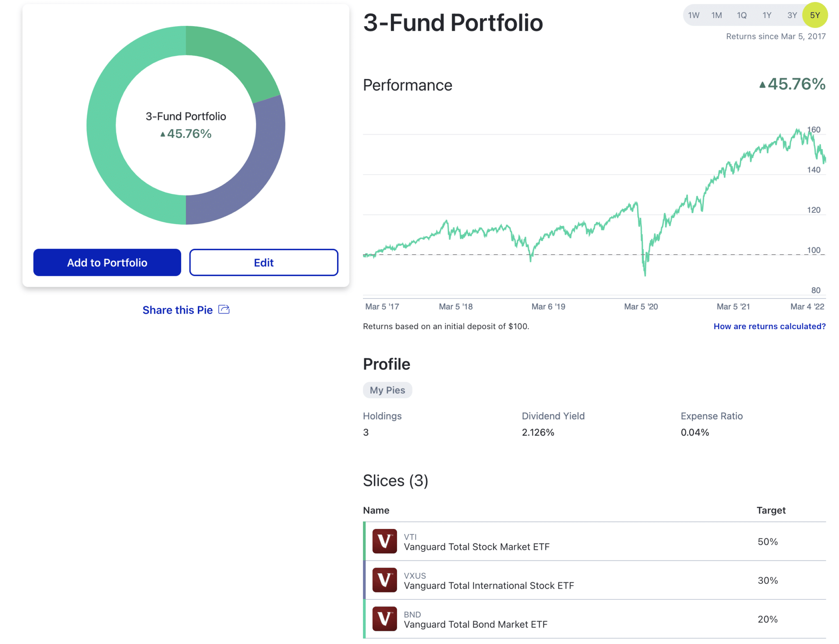Click the Holdings label

coord(382,416)
